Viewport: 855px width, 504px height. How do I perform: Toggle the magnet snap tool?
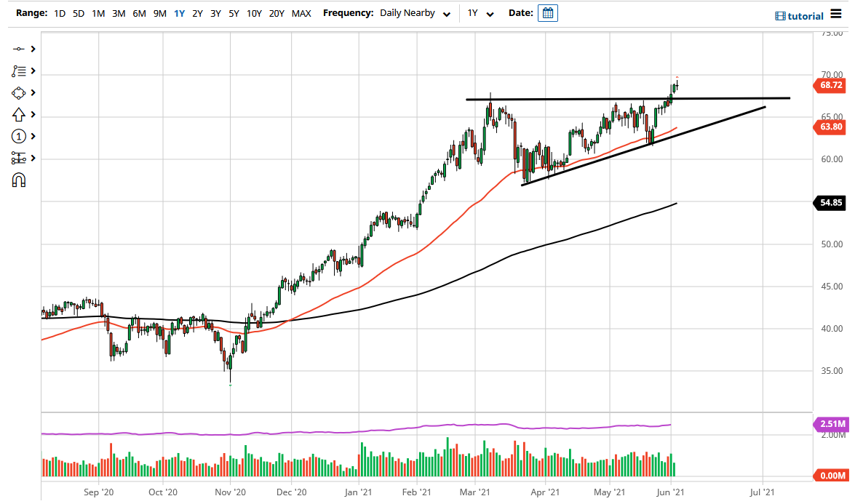click(x=18, y=180)
